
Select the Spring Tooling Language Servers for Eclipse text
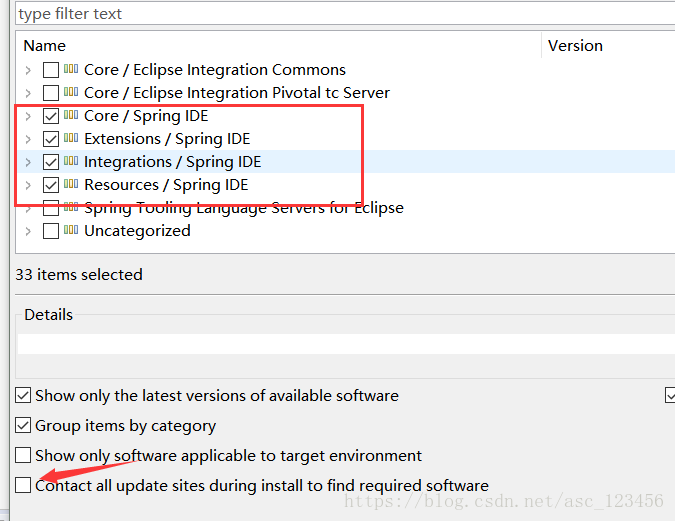point(244,208)
